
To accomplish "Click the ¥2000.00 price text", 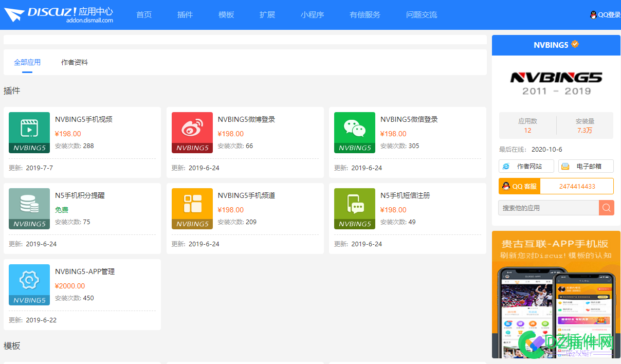I will click(70, 286).
